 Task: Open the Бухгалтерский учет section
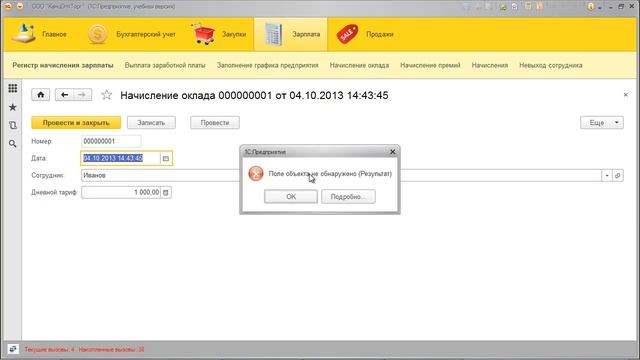[x=131, y=34]
